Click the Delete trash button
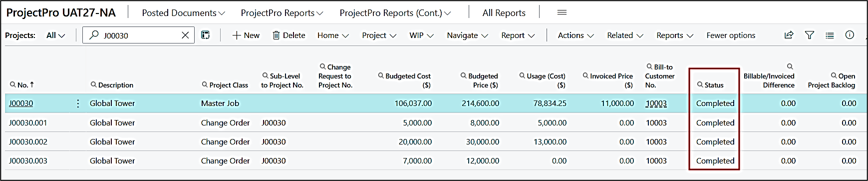868x181 pixels. click(x=289, y=35)
